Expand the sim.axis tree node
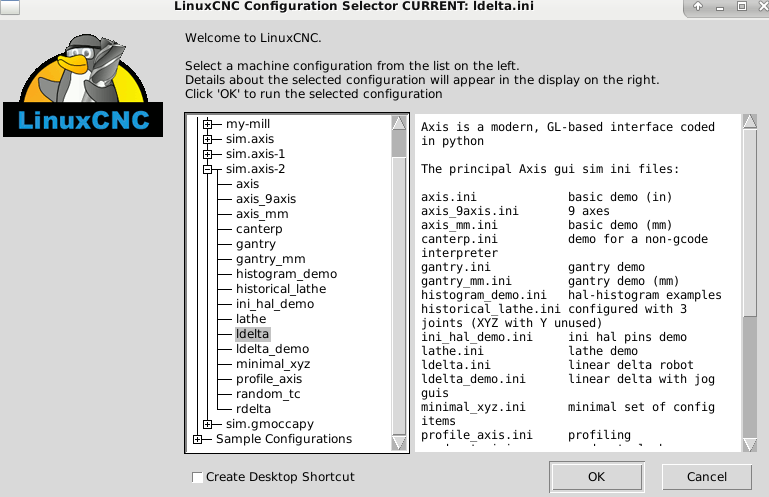 click(x=207, y=139)
